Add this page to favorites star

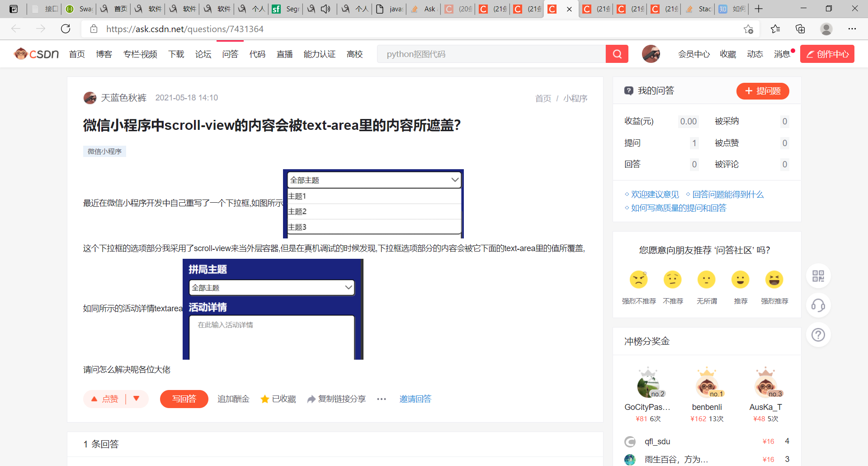tap(748, 29)
